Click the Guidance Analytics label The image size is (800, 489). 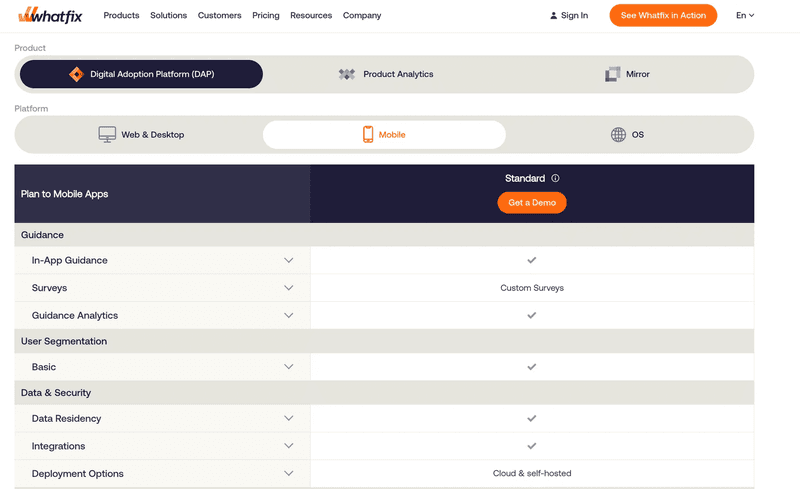pyautogui.click(x=75, y=315)
